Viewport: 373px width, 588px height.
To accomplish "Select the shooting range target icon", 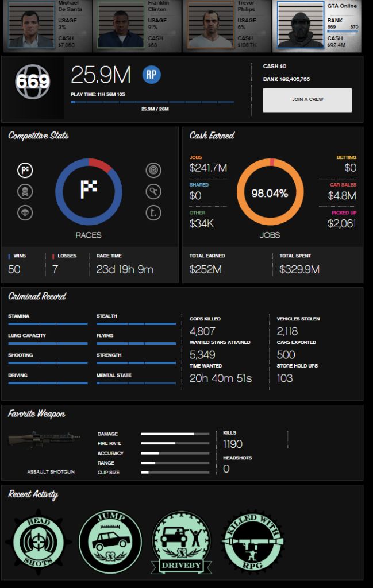I will [x=153, y=170].
